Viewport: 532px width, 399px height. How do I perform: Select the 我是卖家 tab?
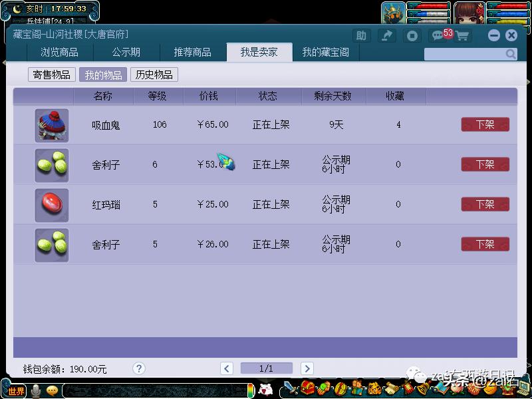coord(259,53)
